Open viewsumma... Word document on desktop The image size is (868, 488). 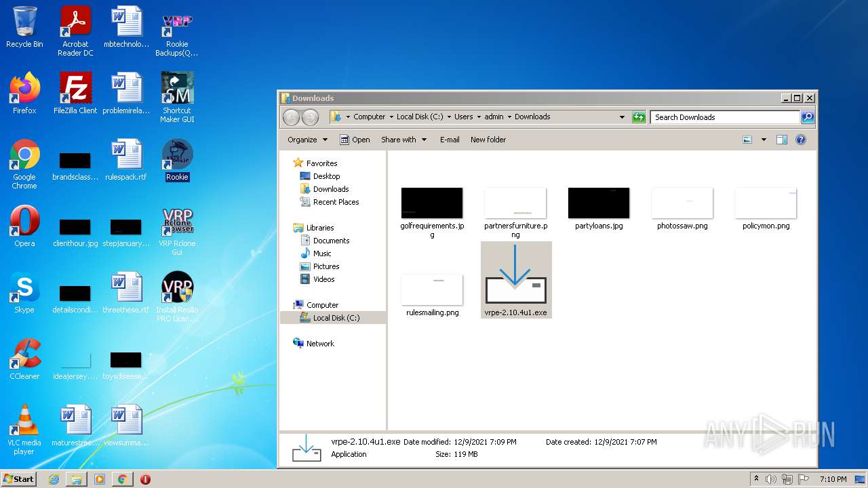[126, 426]
